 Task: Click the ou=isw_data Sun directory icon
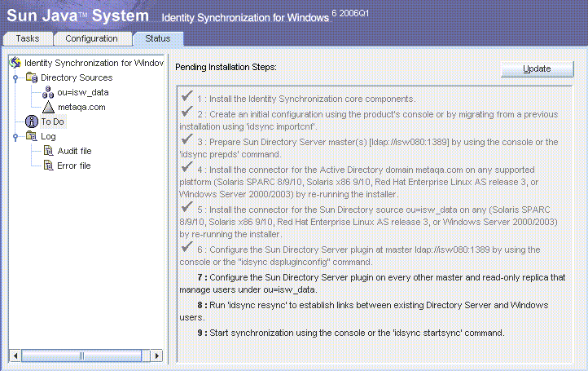point(48,92)
